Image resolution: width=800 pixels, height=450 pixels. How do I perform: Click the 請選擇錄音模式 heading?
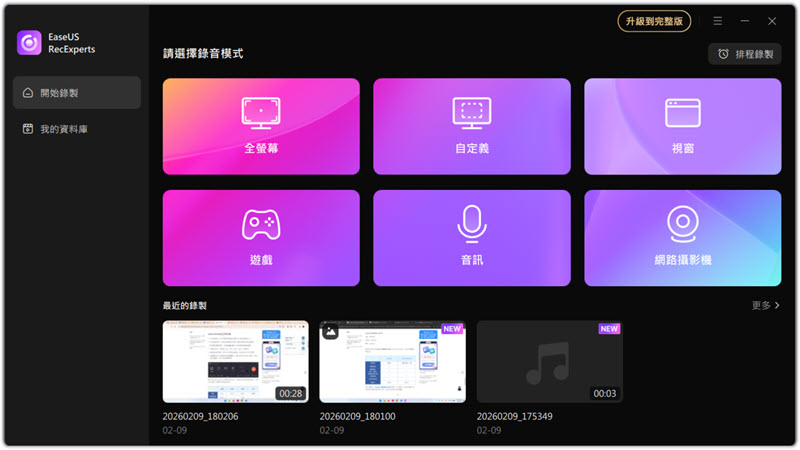click(x=203, y=54)
